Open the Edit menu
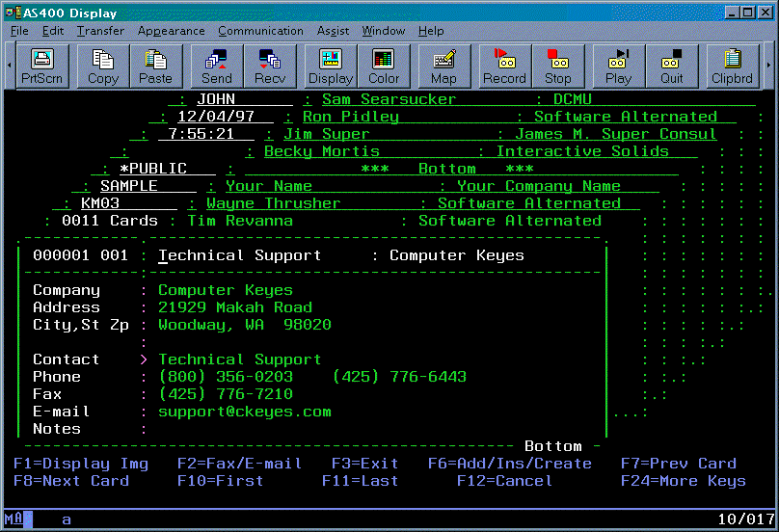Viewport: 779px width, 532px height. tap(53, 31)
